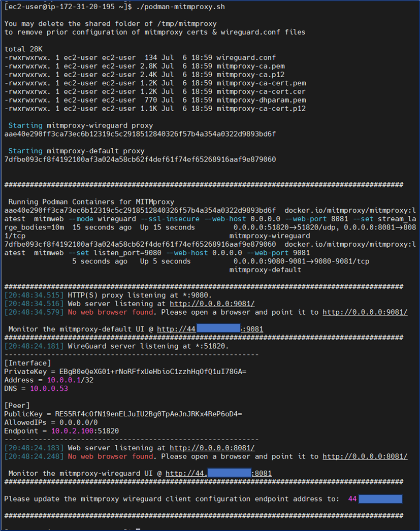The width and height of the screenshot is (420, 531).
Task: Open the 8081 link after "point it to"
Action: click(365, 456)
